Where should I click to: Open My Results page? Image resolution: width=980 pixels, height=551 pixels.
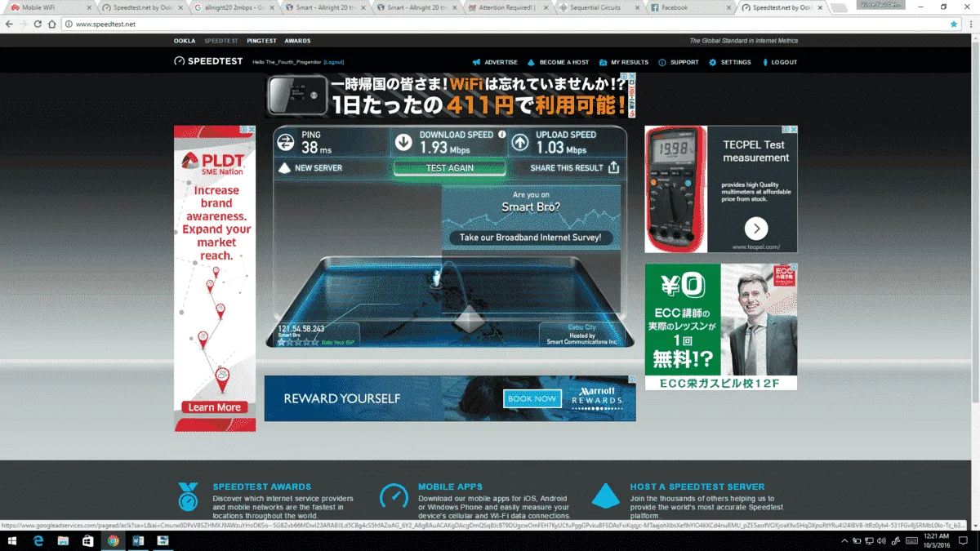coord(623,62)
